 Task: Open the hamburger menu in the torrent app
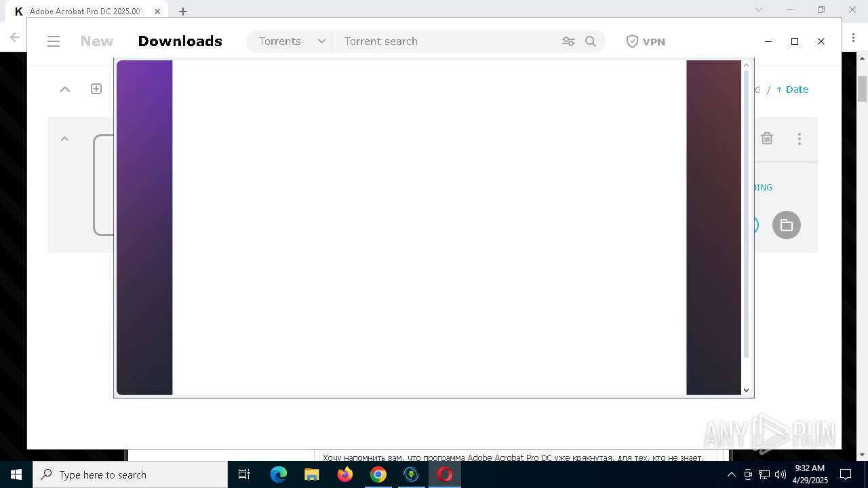54,41
